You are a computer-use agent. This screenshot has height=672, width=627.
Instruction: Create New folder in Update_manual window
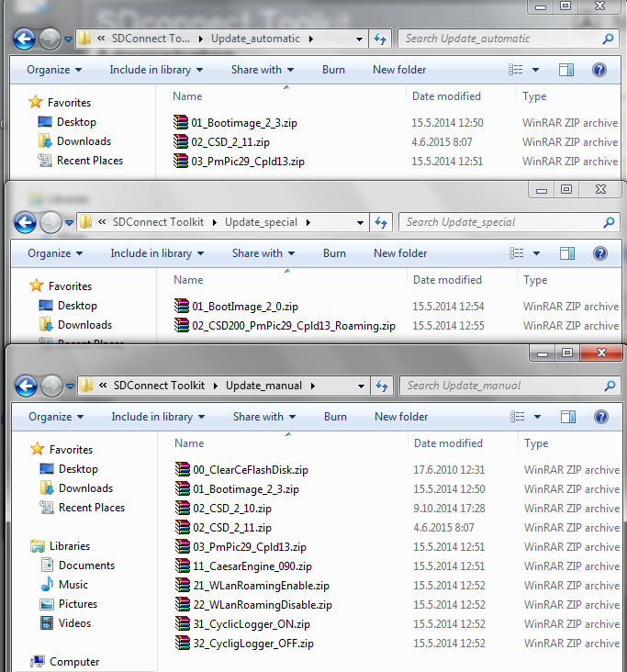coord(401,417)
